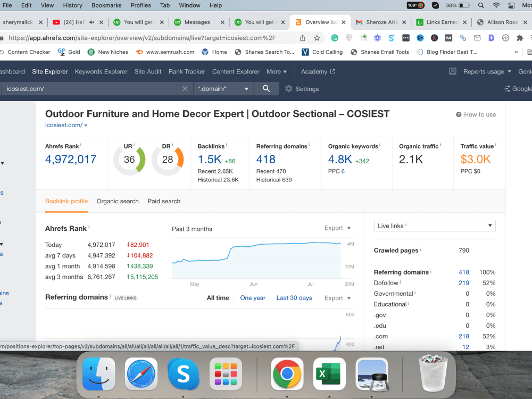Image resolution: width=532 pixels, height=399 pixels.
Task: Click the PPC keywords count 6
Action: (x=343, y=171)
